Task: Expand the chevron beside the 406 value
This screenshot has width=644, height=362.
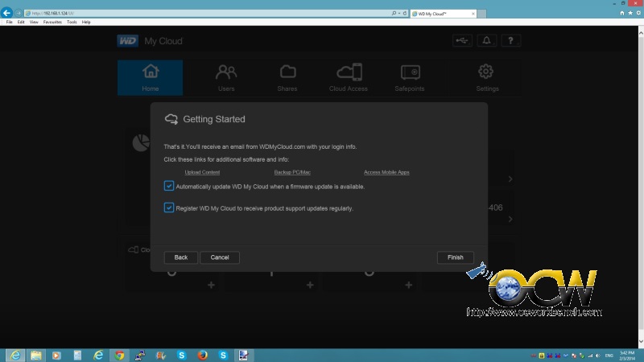Action: (510, 219)
